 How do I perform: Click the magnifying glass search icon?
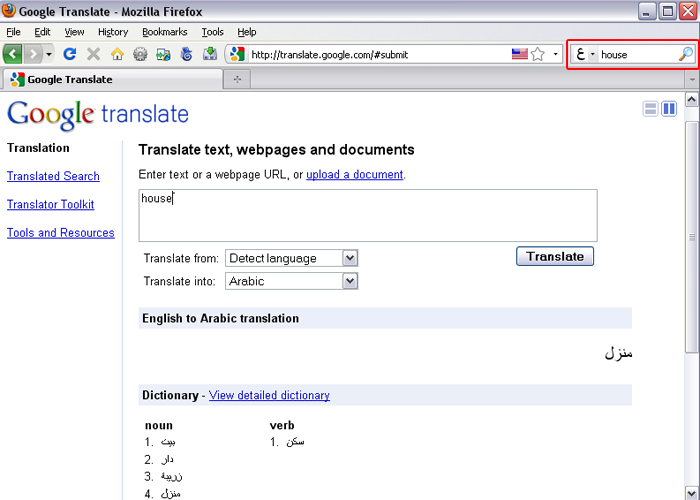(685, 54)
